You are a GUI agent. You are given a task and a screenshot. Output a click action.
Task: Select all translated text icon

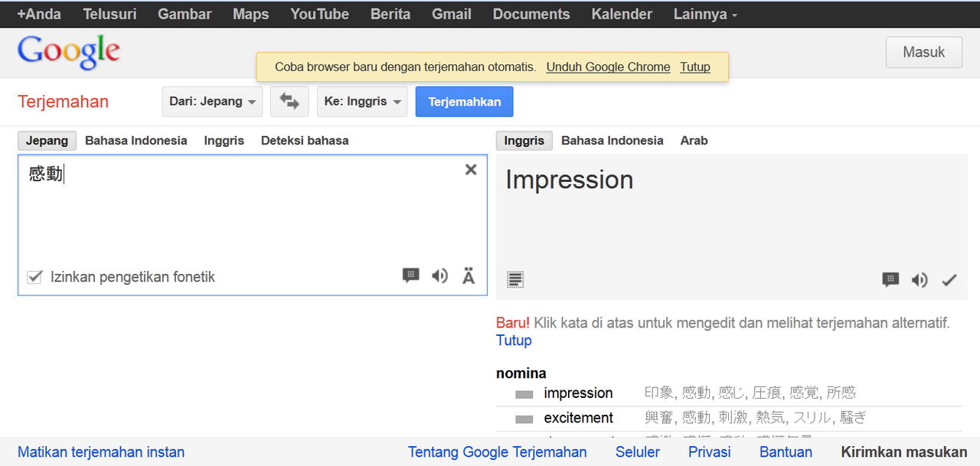pos(516,279)
